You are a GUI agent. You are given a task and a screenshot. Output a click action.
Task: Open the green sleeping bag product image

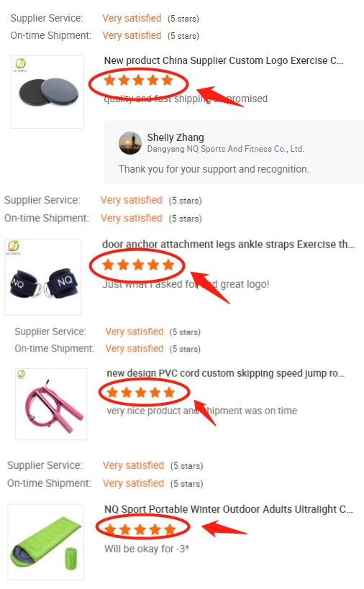[45, 542]
